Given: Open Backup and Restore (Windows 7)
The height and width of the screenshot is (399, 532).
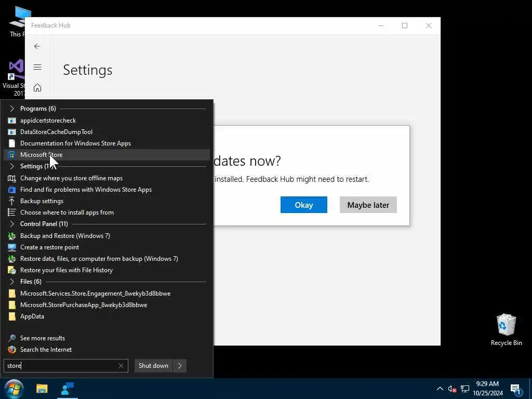Looking at the screenshot, I should pos(107,236).
